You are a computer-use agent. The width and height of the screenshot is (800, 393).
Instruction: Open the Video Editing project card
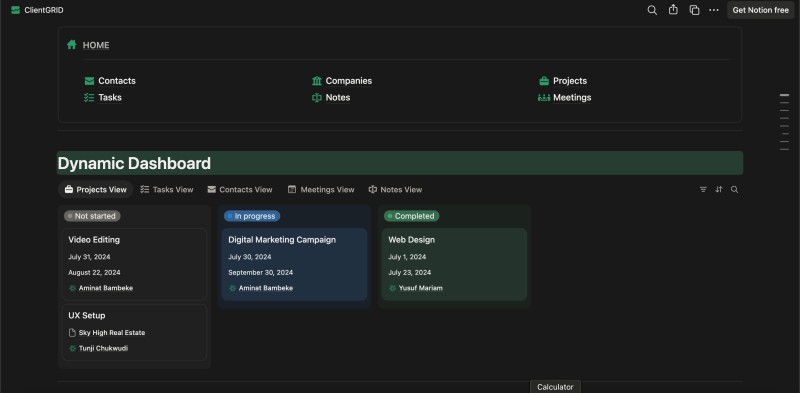coord(134,264)
